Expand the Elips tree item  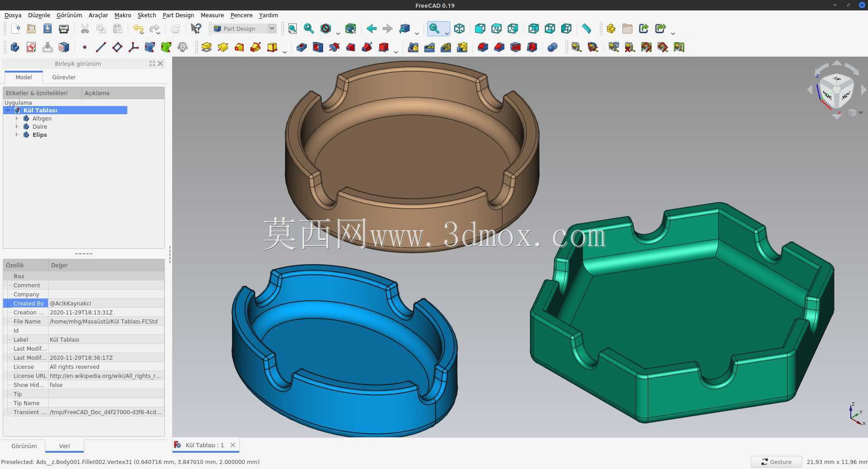tap(17, 135)
